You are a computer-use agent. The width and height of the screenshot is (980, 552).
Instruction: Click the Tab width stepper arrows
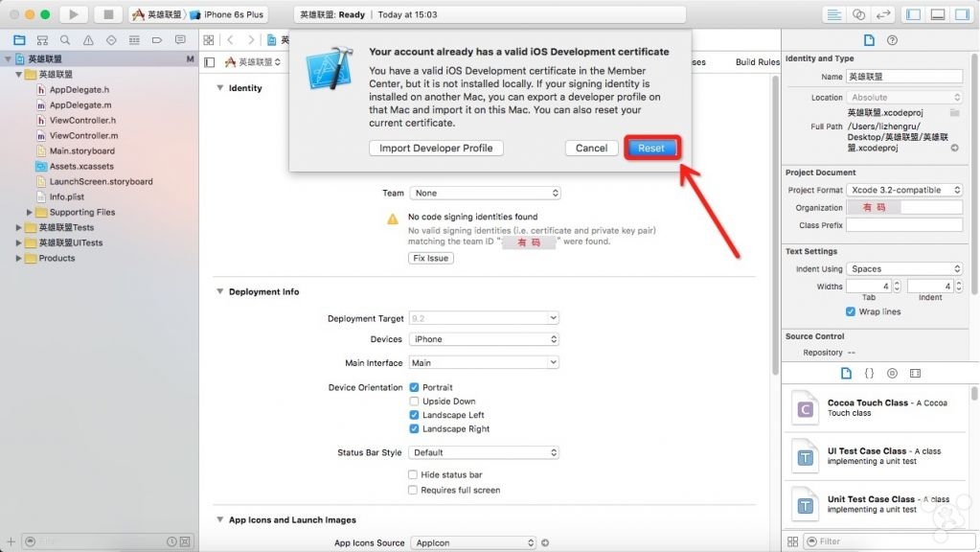point(897,287)
